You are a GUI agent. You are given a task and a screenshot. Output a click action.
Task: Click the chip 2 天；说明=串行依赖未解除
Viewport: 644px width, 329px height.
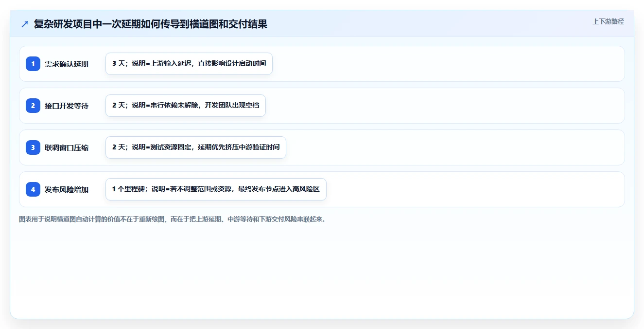186,106
